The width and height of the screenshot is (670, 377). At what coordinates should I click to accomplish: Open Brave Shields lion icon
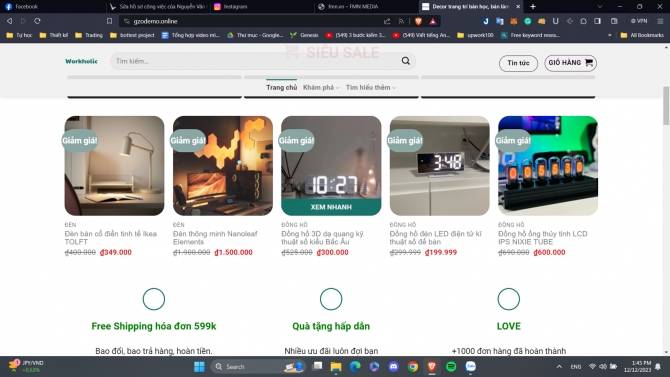(418, 21)
